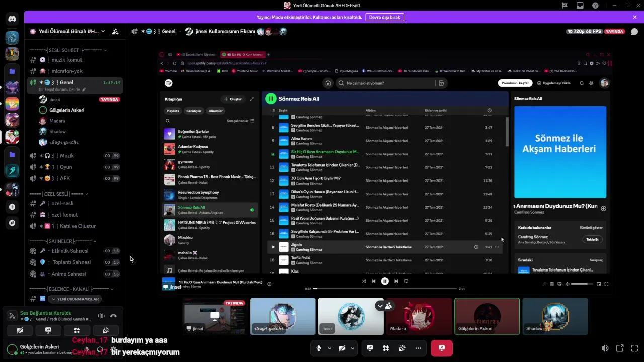Focus the Shadow participant tile
The height and width of the screenshot is (362, 644).
tap(555, 316)
